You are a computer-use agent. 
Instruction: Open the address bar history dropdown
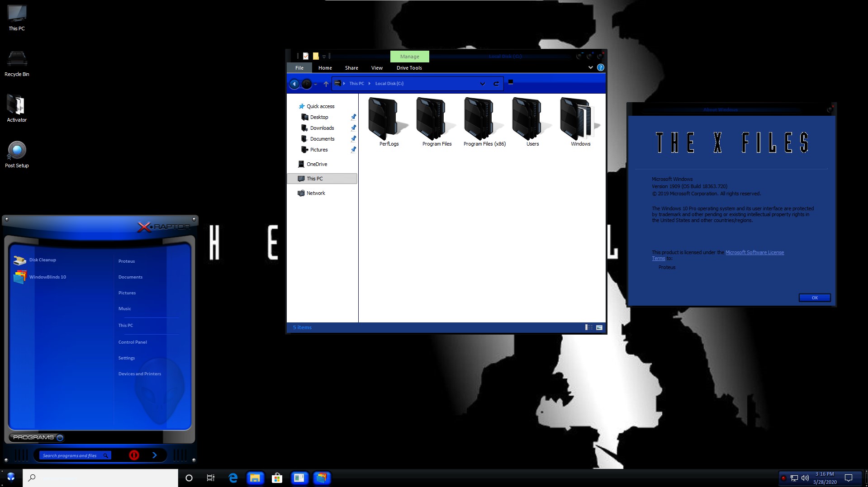[x=483, y=84]
